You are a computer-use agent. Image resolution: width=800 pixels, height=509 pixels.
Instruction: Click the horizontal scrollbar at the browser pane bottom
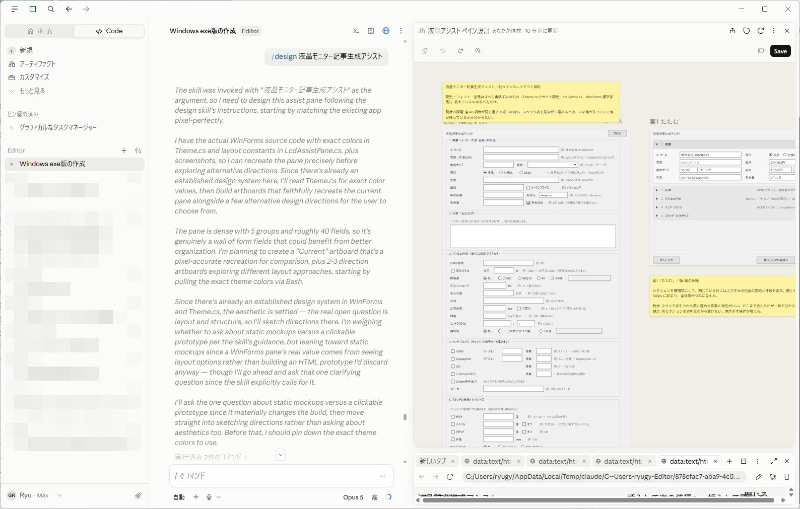pos(598,500)
